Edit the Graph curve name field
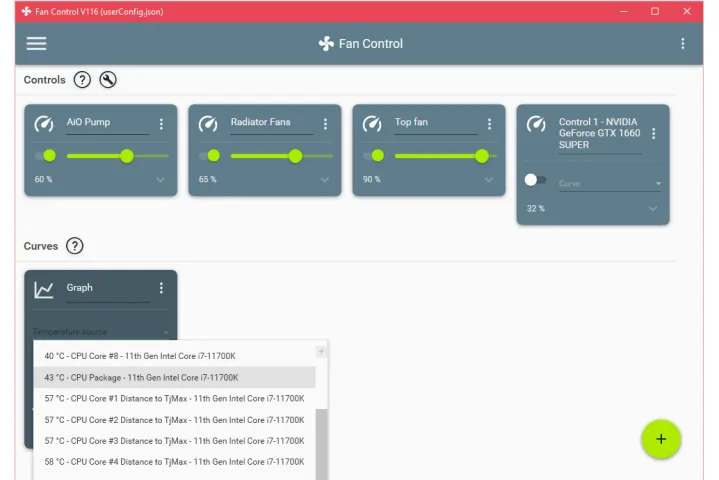This screenshot has width=719, height=480. pos(108,289)
